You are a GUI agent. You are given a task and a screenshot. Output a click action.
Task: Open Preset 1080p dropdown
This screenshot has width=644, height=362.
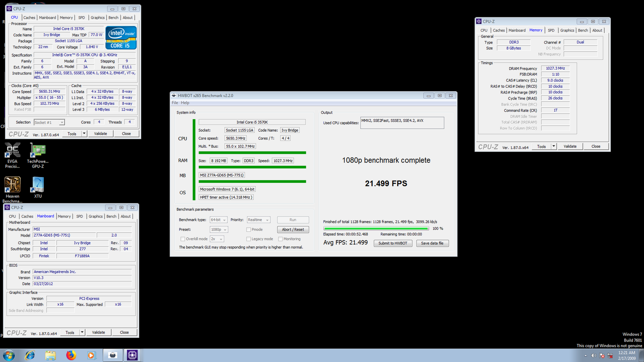(219, 230)
